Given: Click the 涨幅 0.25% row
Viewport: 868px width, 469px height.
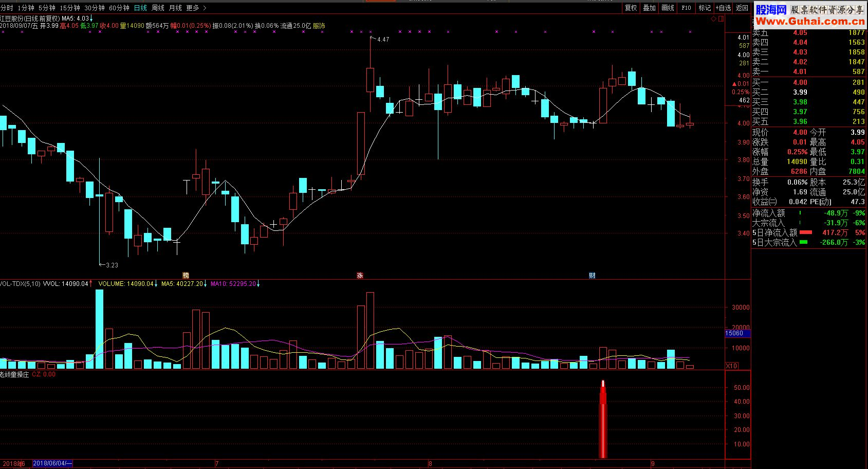Looking at the screenshot, I should pyautogui.click(x=780, y=152).
